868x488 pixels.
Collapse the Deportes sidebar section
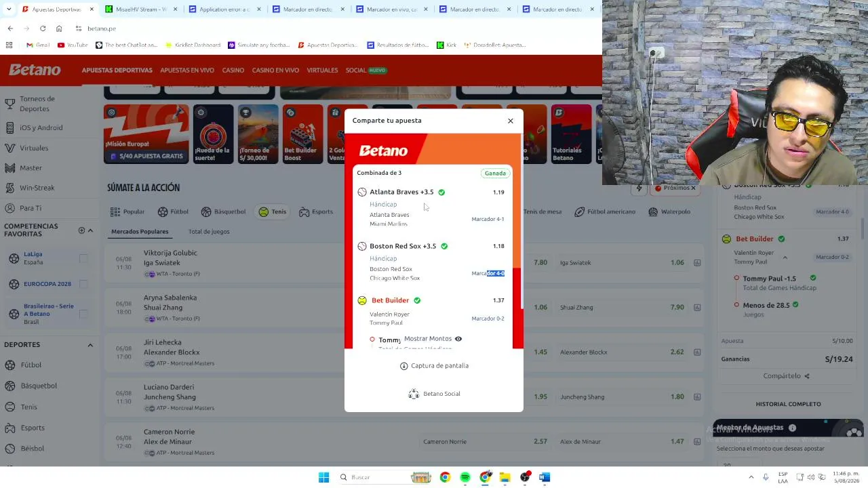pyautogui.click(x=90, y=345)
